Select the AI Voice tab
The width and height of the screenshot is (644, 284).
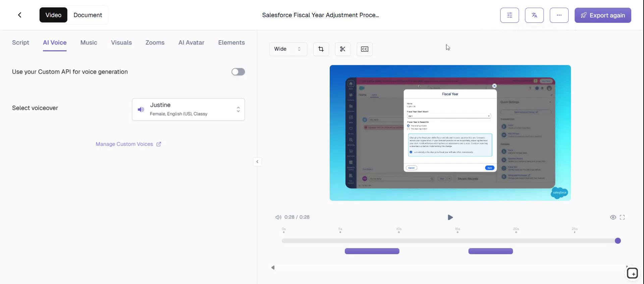coord(55,43)
